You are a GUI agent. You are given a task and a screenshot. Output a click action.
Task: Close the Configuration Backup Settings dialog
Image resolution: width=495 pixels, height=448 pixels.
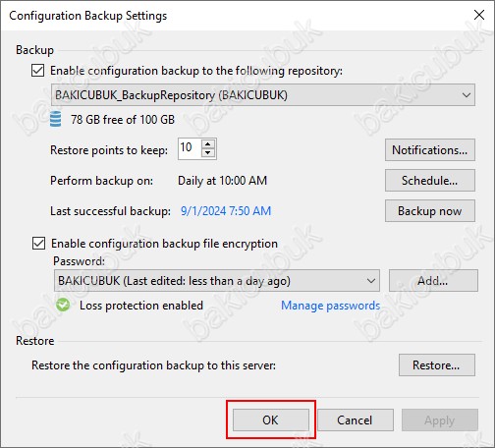479,15
